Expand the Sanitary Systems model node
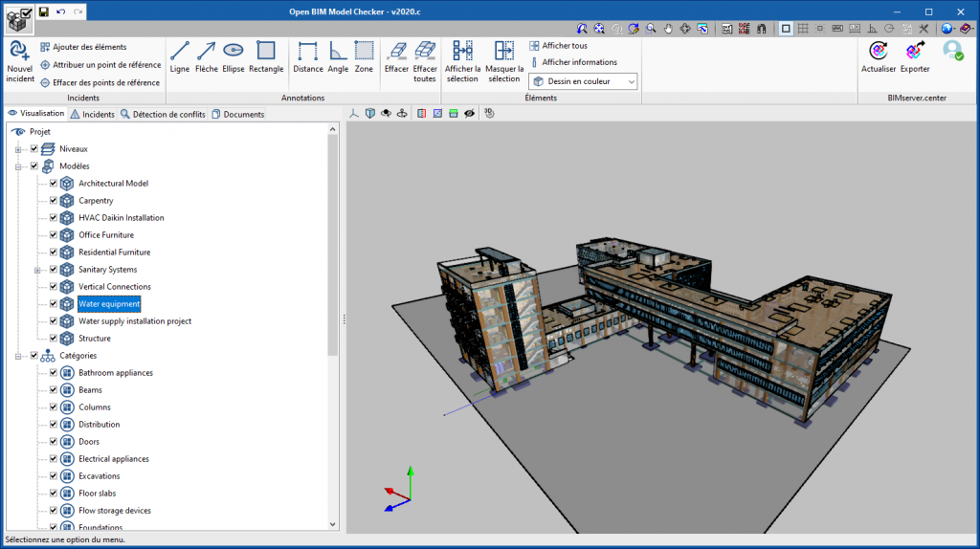 (37, 270)
